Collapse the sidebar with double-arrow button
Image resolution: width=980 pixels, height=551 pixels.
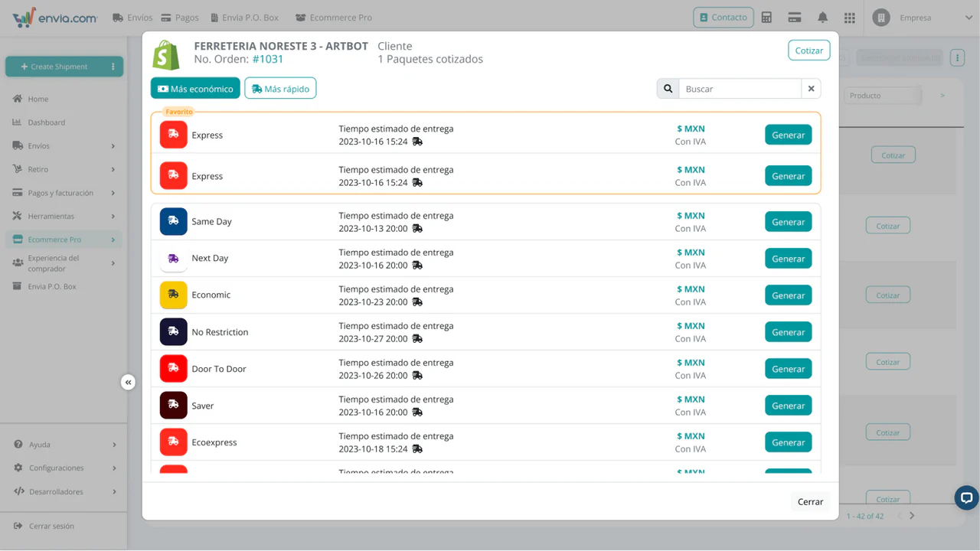(x=128, y=382)
